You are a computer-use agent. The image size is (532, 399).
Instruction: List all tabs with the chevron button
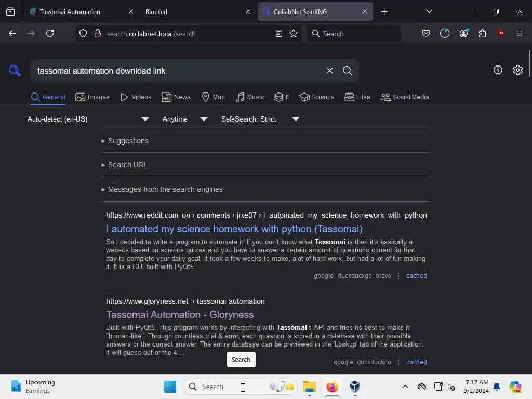coord(429,11)
